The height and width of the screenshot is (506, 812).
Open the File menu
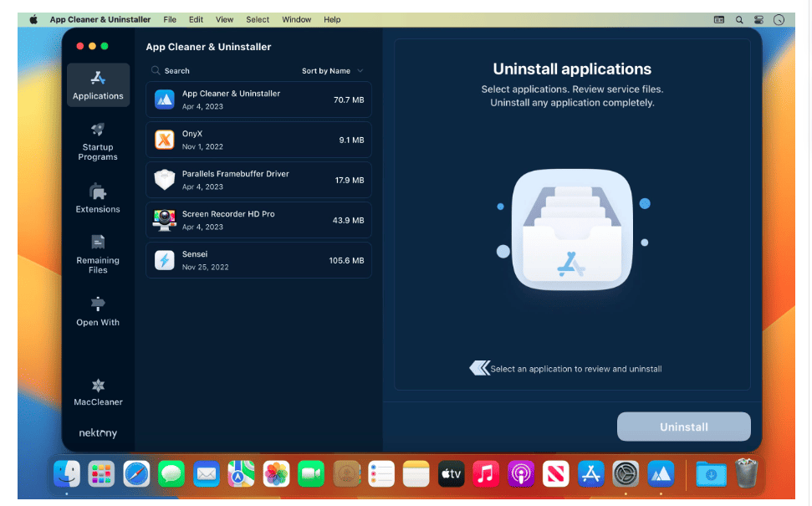170,20
